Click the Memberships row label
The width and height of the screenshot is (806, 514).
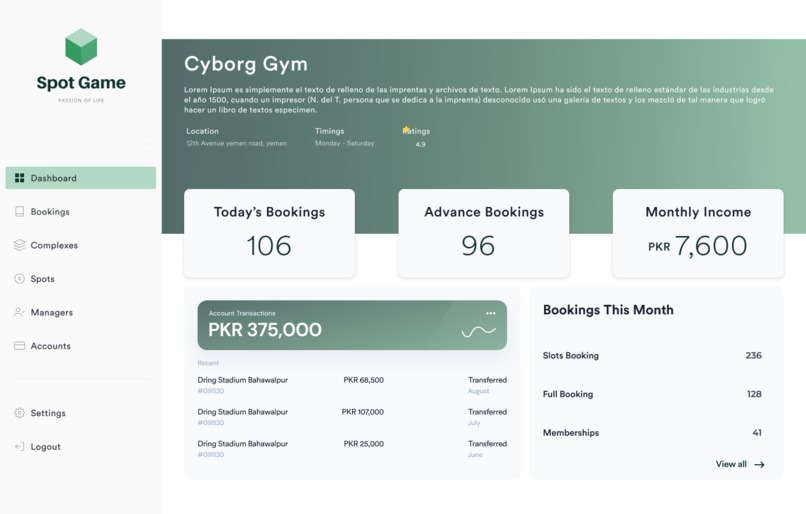coord(571,433)
